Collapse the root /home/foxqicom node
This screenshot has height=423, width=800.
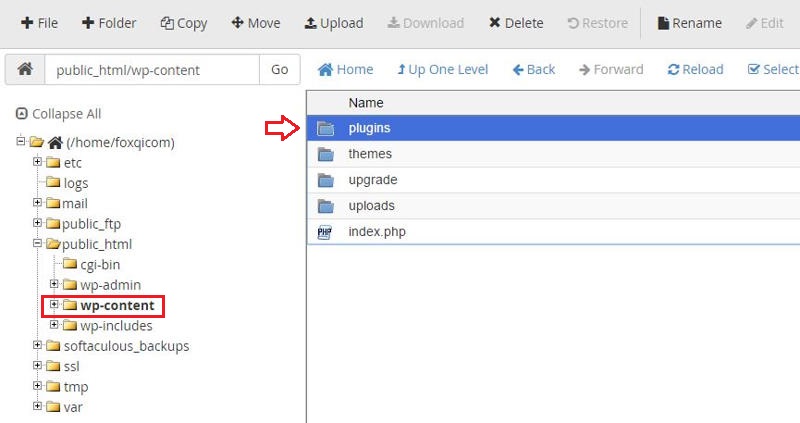(20, 141)
